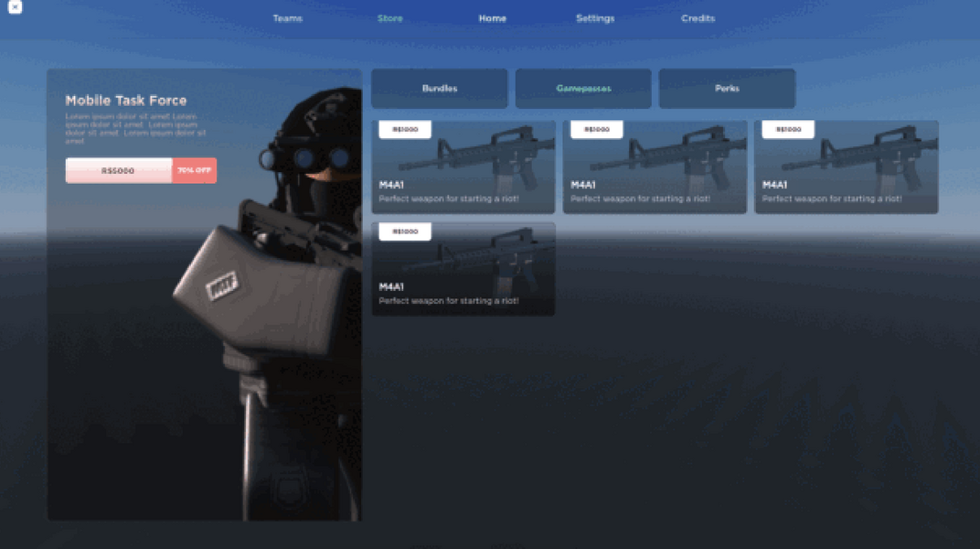The image size is (980, 549).
Task: Buy Mobile Task Force for R$5000
Action: 119,170
